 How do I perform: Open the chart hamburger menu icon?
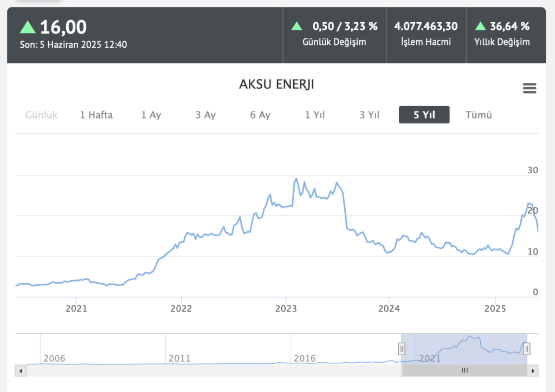tap(529, 88)
